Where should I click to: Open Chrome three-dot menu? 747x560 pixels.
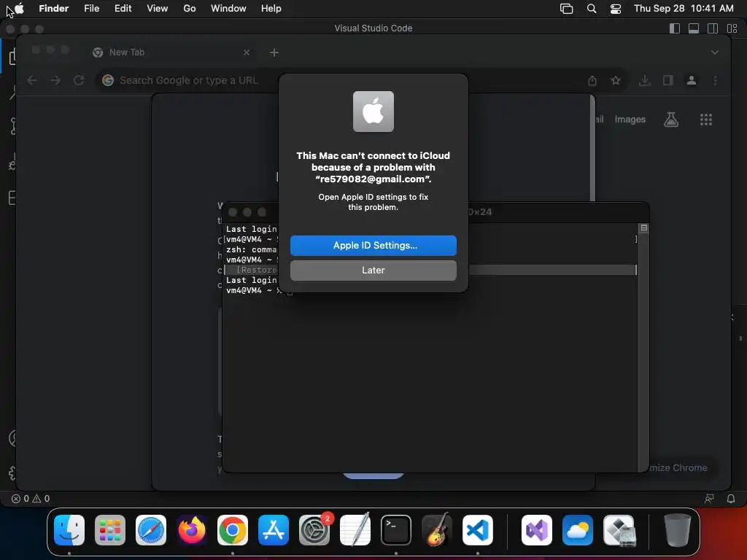tap(715, 80)
